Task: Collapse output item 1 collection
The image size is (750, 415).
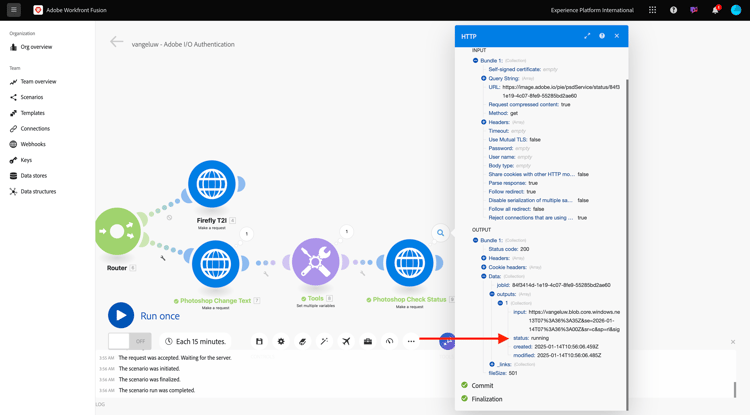Action: point(500,303)
